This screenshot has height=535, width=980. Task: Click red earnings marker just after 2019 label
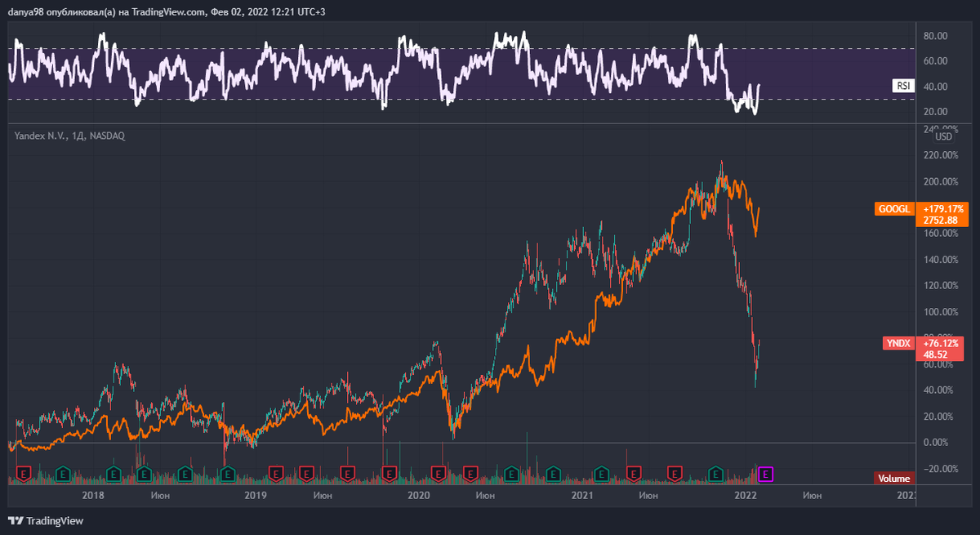click(276, 474)
